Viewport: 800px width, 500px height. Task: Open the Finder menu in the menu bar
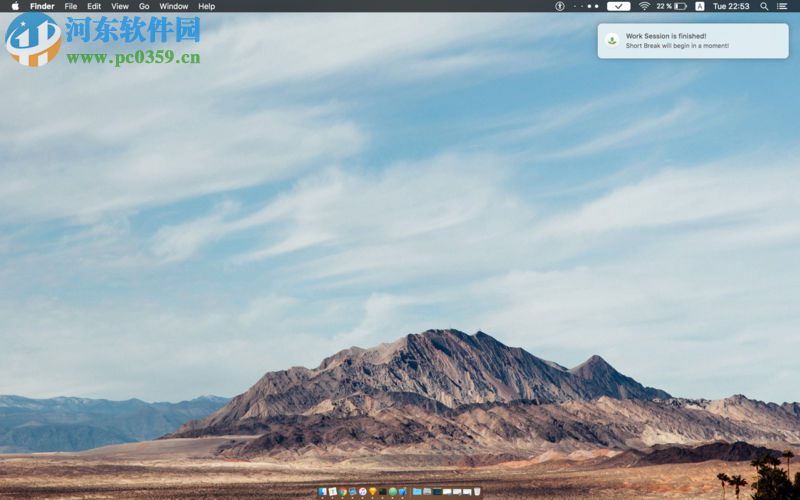click(x=42, y=6)
